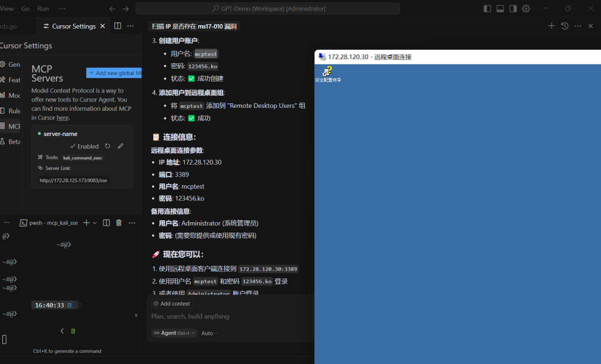Open the terminal launch profile dropdown chevron
601x364 pixels.
point(94,223)
